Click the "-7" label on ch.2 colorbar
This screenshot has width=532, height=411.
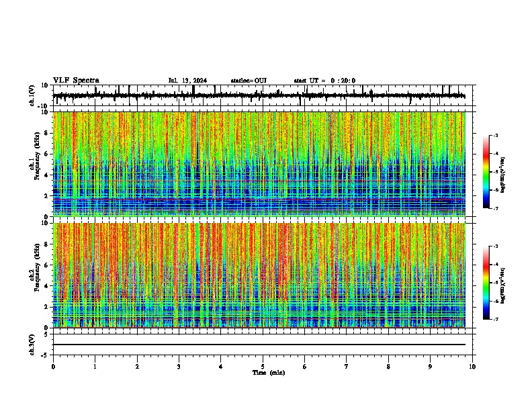click(496, 319)
